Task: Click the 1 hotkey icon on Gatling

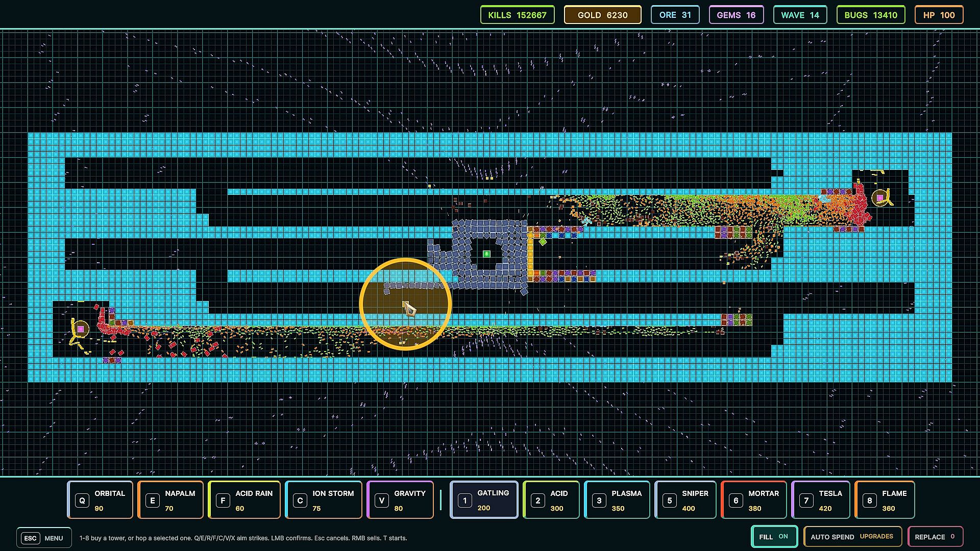Action: pyautogui.click(x=465, y=500)
